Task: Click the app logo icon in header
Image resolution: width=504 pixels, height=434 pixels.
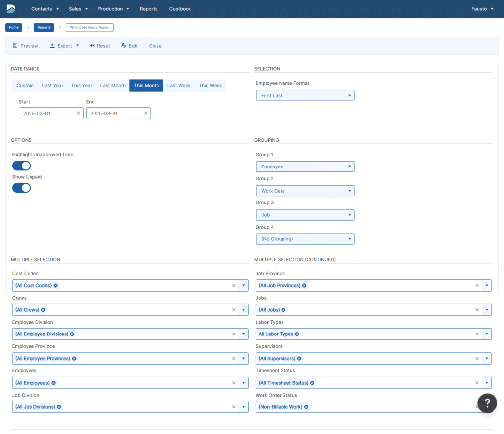Action: coord(11,9)
